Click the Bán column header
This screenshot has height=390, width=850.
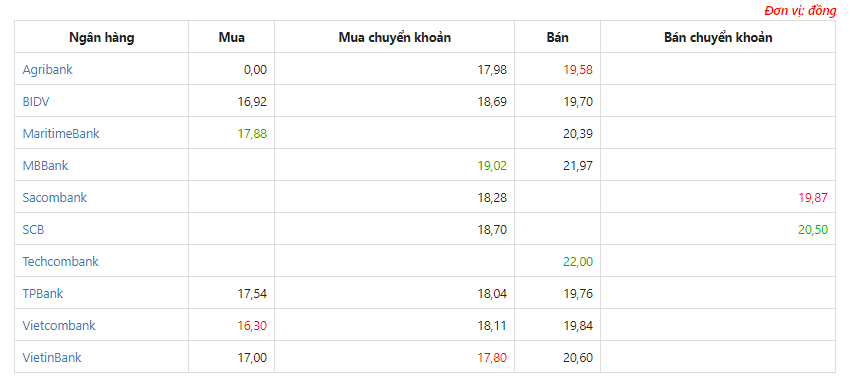coord(557,37)
